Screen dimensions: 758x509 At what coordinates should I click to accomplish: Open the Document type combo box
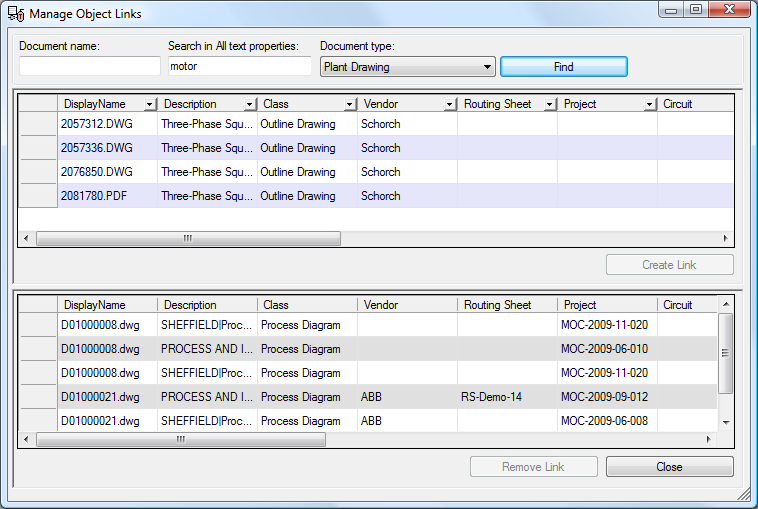(407, 67)
